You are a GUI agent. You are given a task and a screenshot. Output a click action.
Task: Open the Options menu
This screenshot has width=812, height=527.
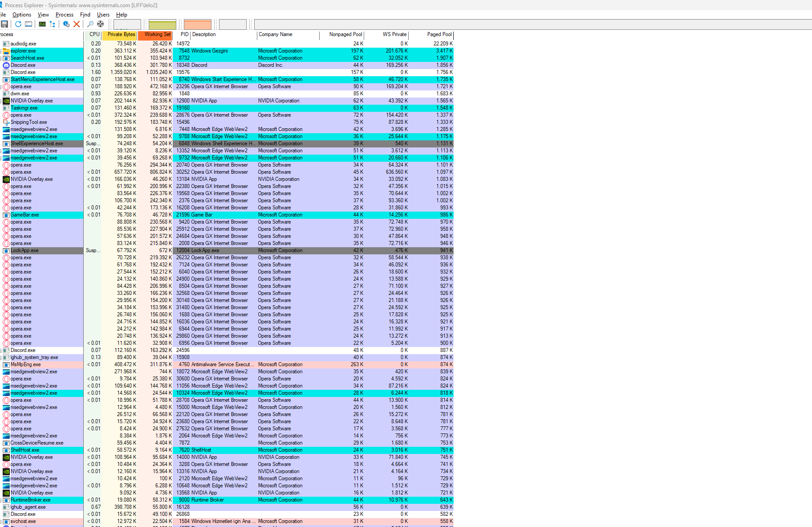point(22,15)
